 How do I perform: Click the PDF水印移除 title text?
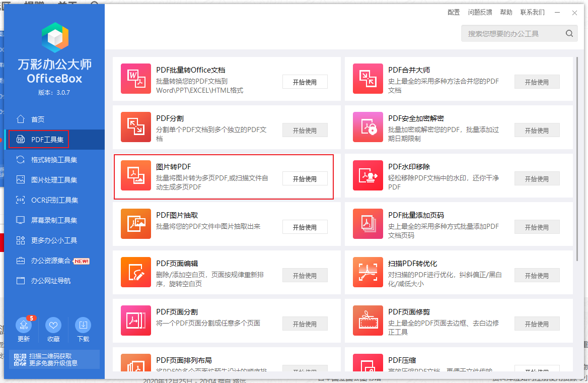[x=409, y=167]
